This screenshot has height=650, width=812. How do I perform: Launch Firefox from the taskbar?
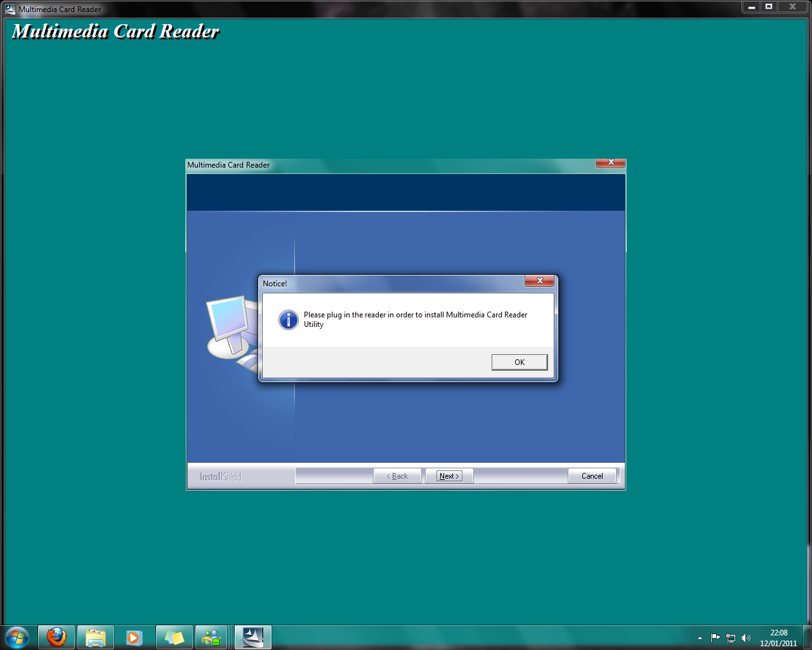point(56,637)
